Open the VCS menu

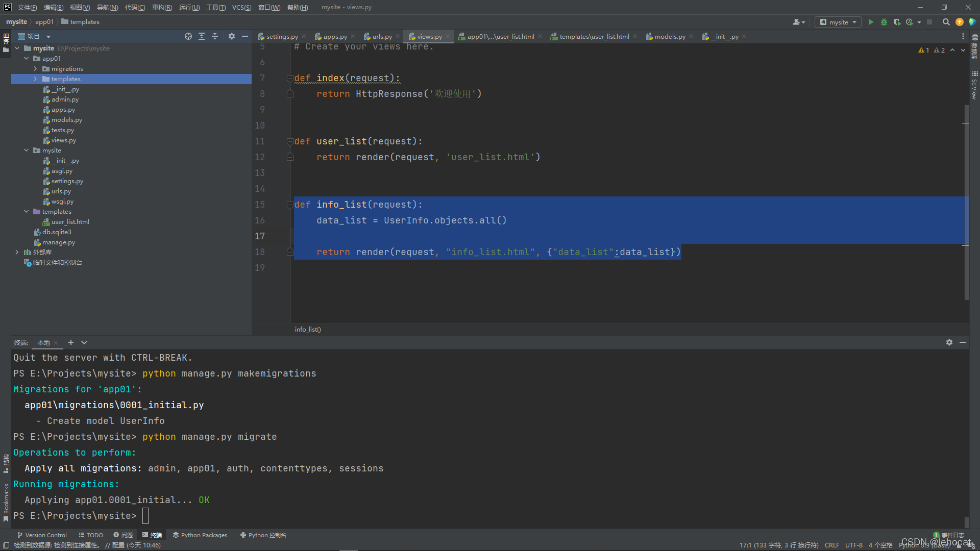point(241,7)
